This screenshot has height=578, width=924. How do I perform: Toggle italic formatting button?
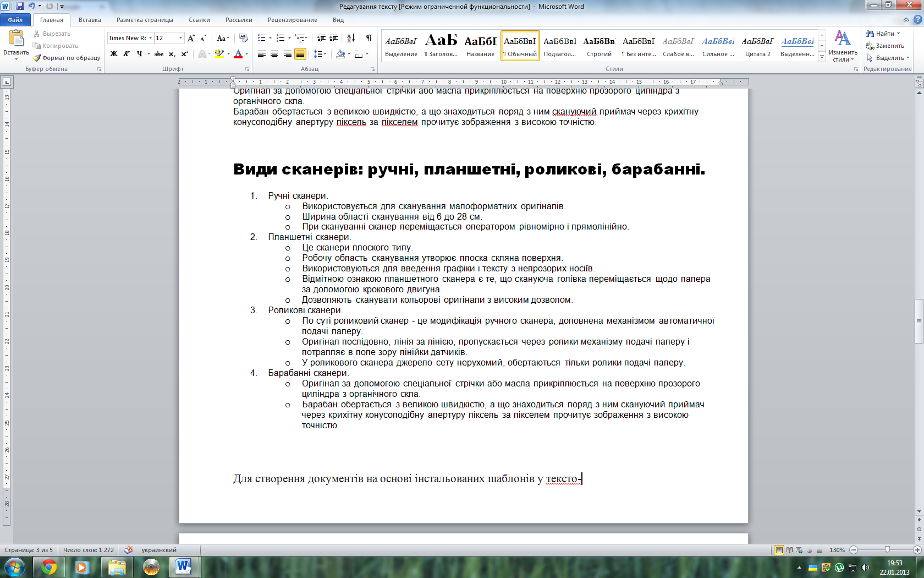coord(127,54)
